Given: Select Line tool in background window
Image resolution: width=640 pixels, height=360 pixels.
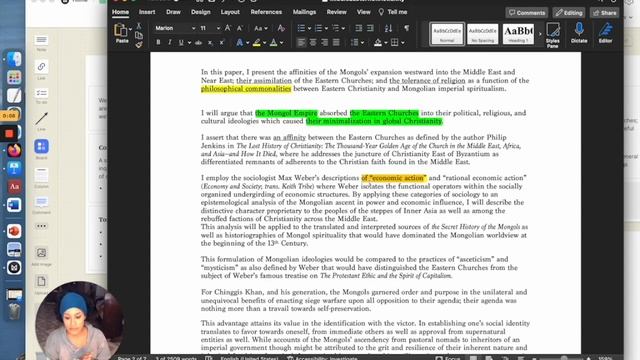Looking at the screenshot, I should point(41,121).
